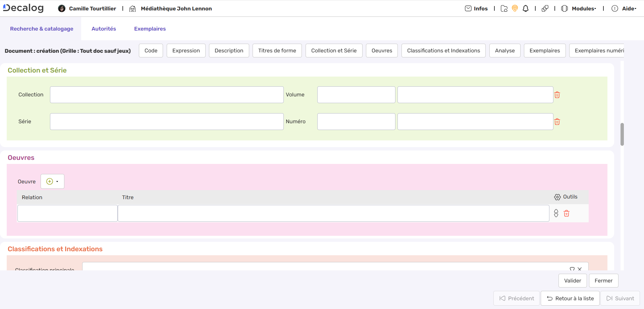Open the Outils gear icon in Oeuvres table
Screen dimensions: 644x309
pos(557,197)
